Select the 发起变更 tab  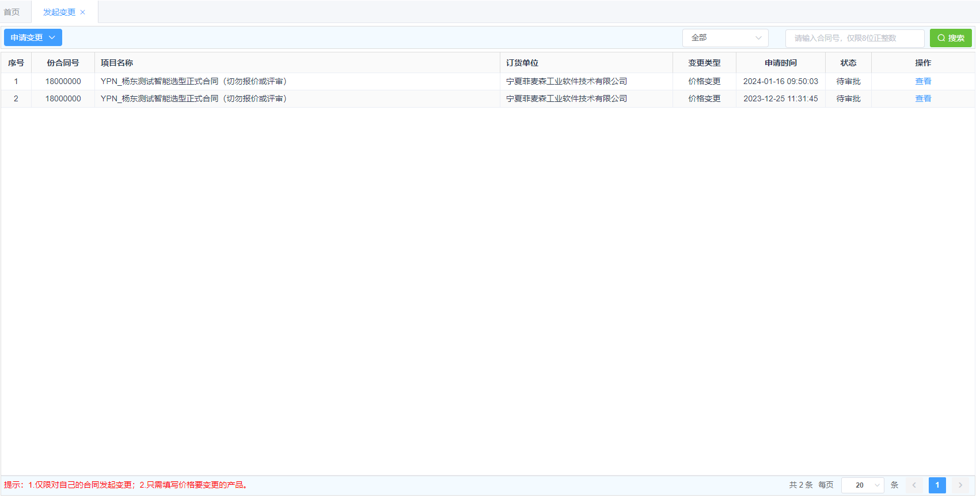(59, 12)
